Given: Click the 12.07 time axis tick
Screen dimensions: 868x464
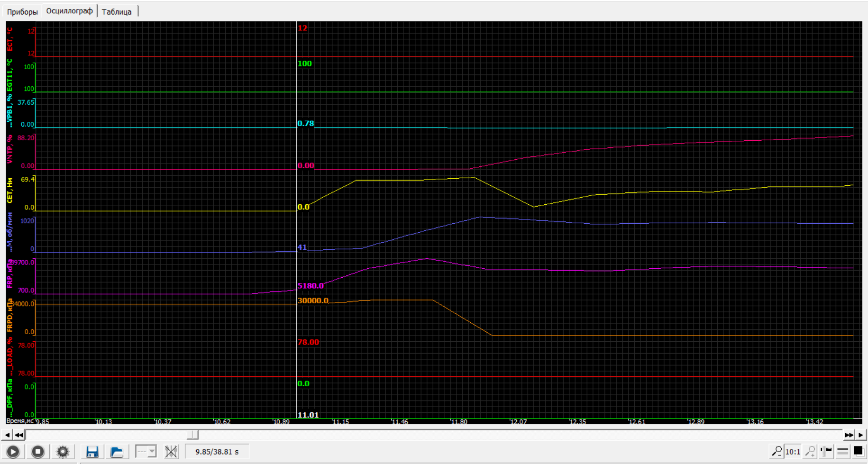Looking at the screenshot, I should click(518, 421).
